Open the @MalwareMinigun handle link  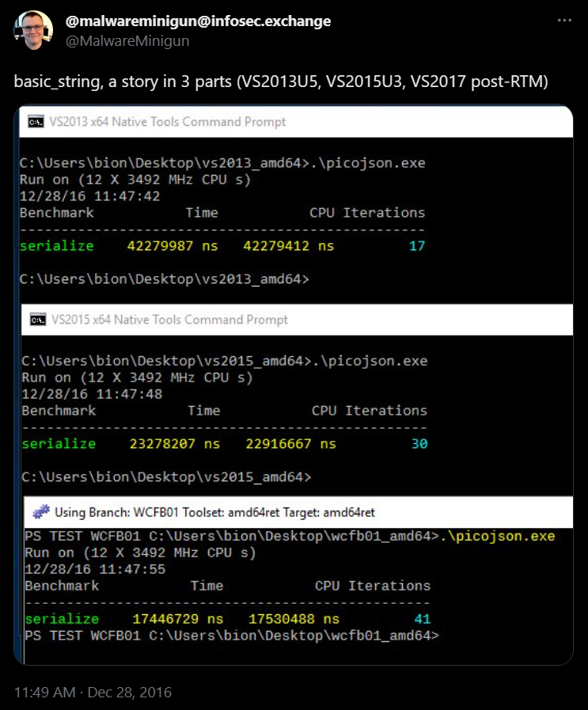tap(127, 40)
